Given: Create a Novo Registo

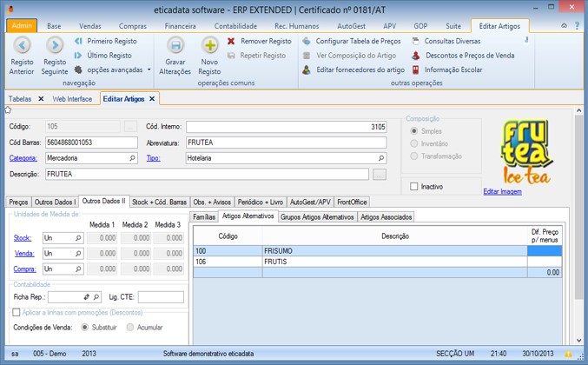Looking at the screenshot, I should 209,45.
